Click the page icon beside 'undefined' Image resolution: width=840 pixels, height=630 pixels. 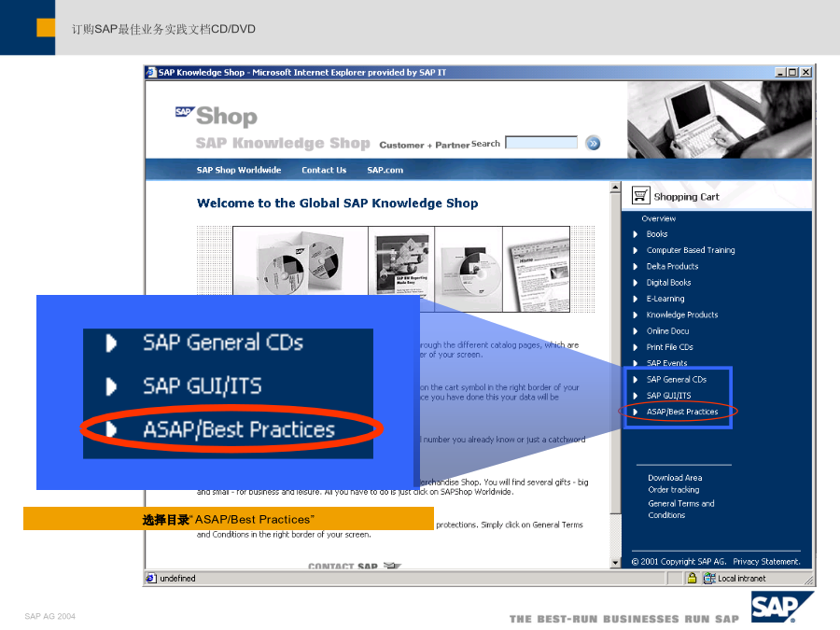151,578
